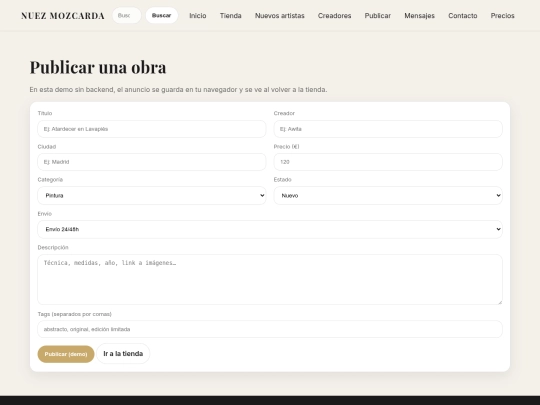Click the Publicar (demo) button
This screenshot has height=405, width=540.
point(66,354)
